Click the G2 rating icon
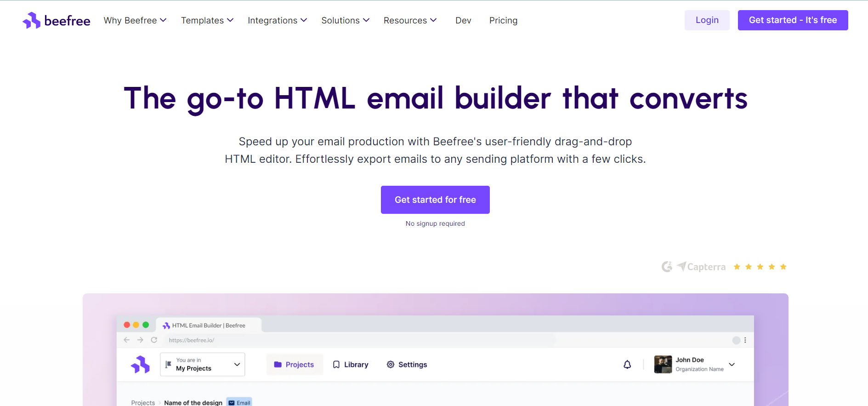The image size is (868, 406). [667, 267]
